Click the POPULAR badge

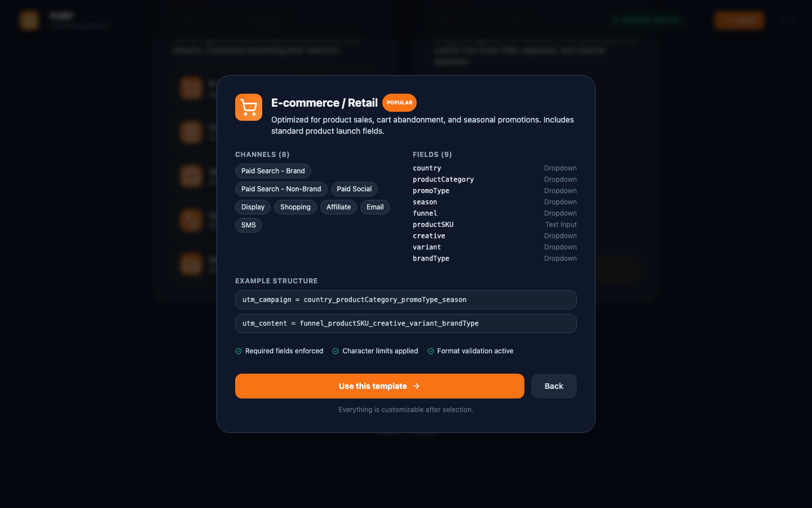click(x=399, y=103)
